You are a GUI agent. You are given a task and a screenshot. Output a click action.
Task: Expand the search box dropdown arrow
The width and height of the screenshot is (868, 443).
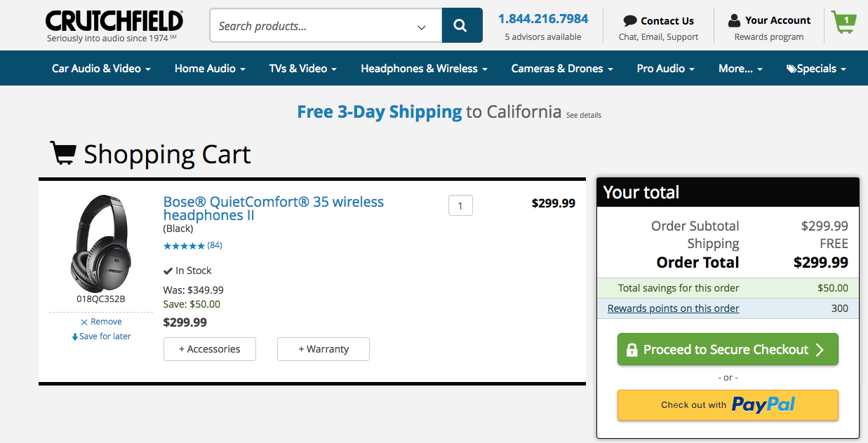(x=422, y=27)
